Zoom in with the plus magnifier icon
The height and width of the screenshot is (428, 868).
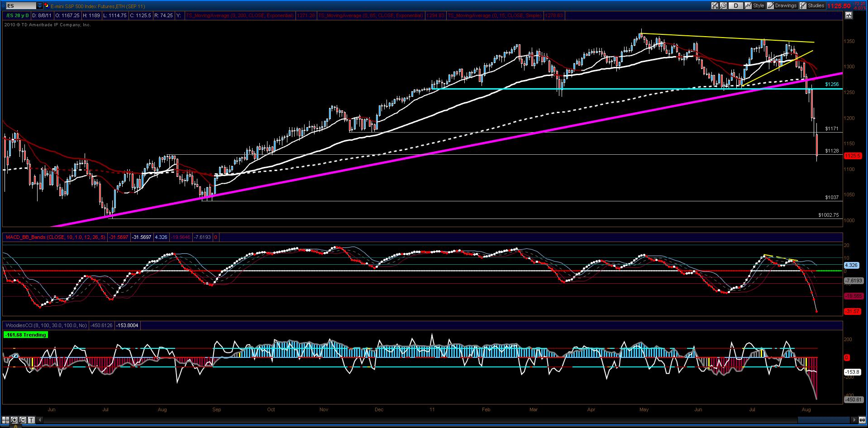(x=14, y=419)
